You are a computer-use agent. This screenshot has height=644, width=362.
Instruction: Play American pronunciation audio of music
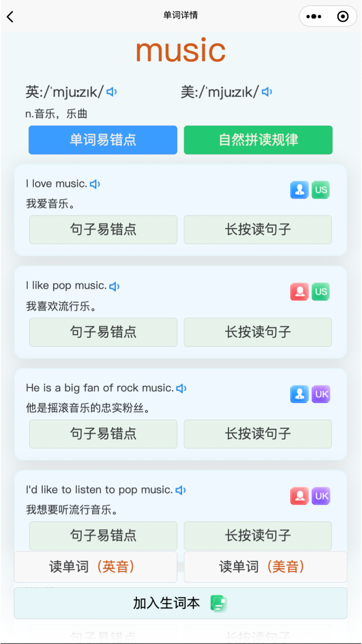267,92
